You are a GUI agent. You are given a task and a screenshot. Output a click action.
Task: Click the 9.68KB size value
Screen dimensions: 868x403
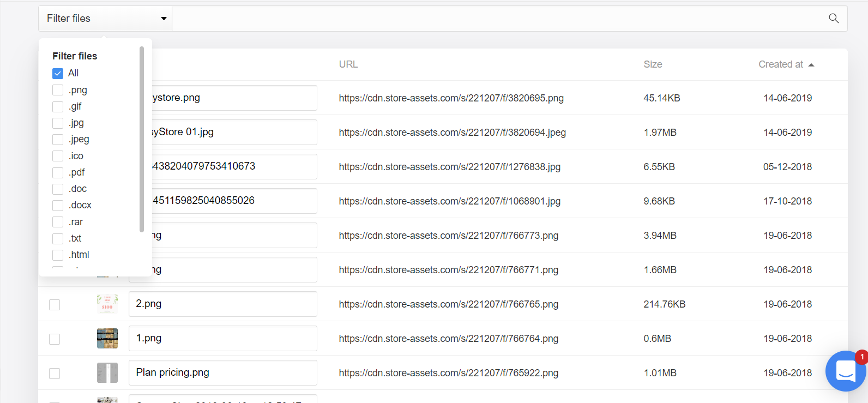pyautogui.click(x=659, y=201)
